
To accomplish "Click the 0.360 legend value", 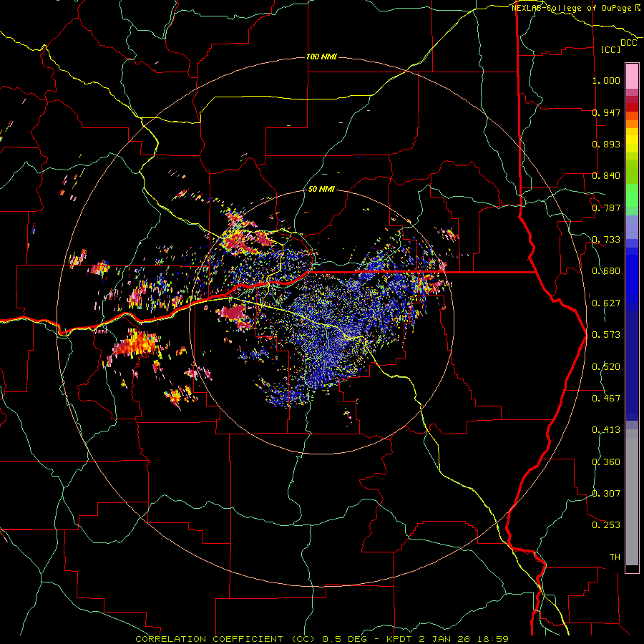I will point(606,462).
